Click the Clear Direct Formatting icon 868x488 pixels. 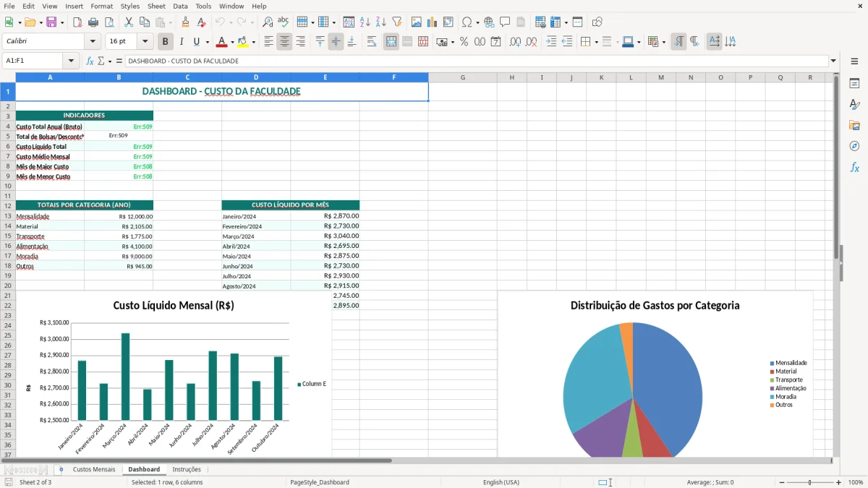pos(201,22)
